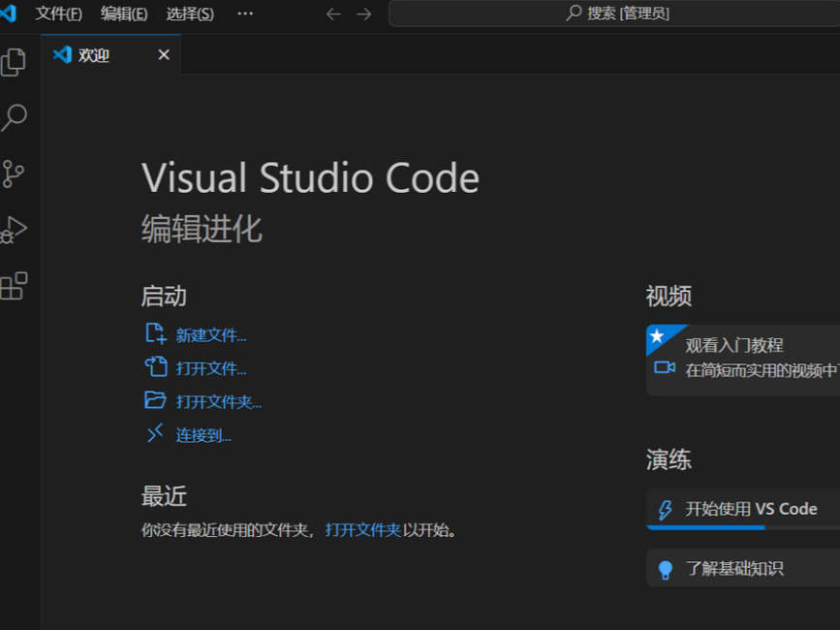840x630 pixels.
Task: Click the lightbulb icon for 了解基础知识
Action: click(x=665, y=570)
